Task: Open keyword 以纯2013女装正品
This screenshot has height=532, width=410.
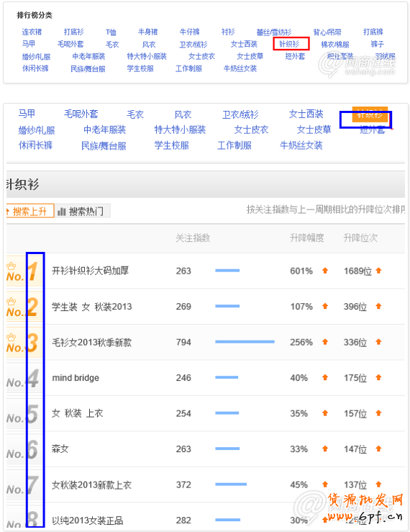Action: pyautogui.click(x=88, y=520)
